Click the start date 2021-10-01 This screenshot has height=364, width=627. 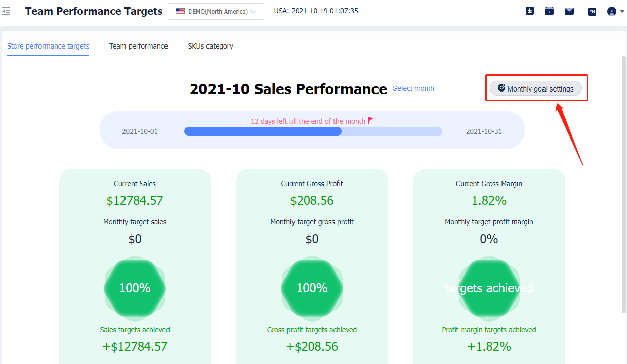[x=140, y=131]
